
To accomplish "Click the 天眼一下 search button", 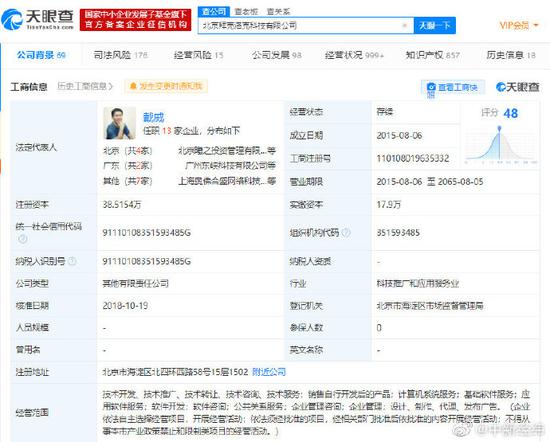I will pyautogui.click(x=435, y=25).
